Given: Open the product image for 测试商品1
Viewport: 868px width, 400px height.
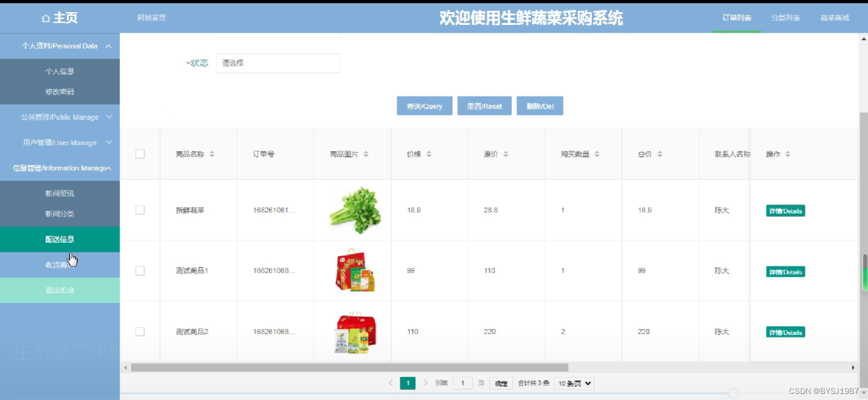Looking at the screenshot, I should pos(355,270).
